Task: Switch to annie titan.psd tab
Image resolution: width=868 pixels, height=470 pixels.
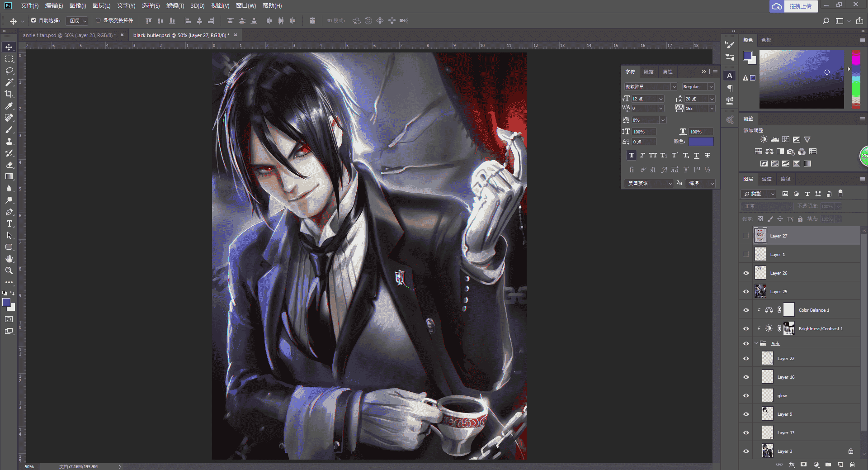Action: tap(69, 35)
